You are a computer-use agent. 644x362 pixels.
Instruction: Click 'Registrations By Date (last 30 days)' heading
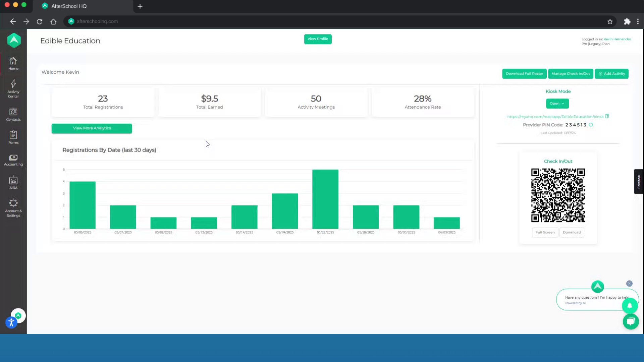(109, 150)
